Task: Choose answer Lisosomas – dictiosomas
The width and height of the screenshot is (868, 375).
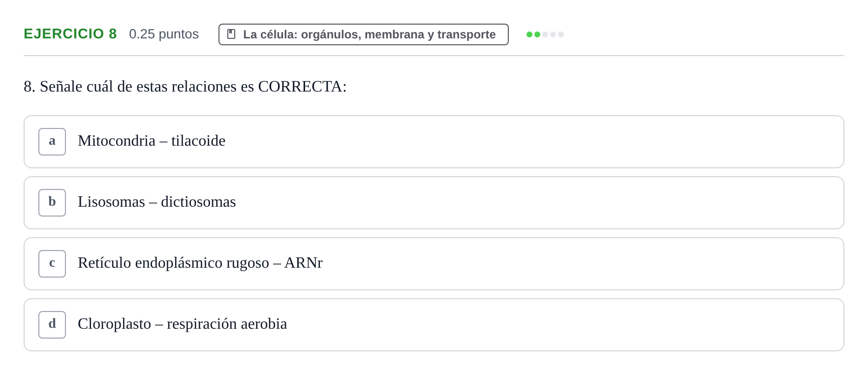Action: click(x=157, y=202)
